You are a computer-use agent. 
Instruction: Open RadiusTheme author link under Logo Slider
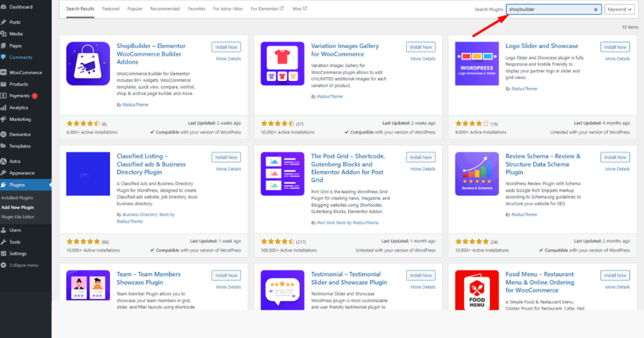(x=524, y=89)
